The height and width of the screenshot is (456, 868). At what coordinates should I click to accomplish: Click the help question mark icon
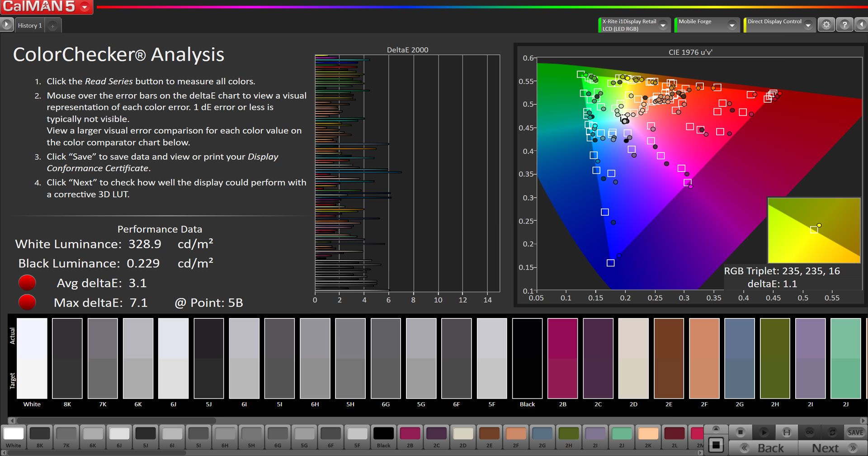click(844, 25)
